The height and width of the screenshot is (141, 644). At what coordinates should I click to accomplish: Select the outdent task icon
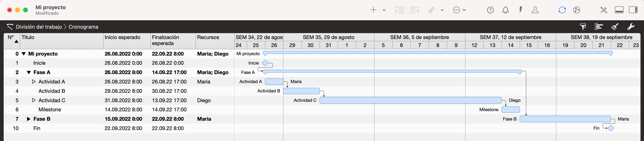(x=414, y=10)
